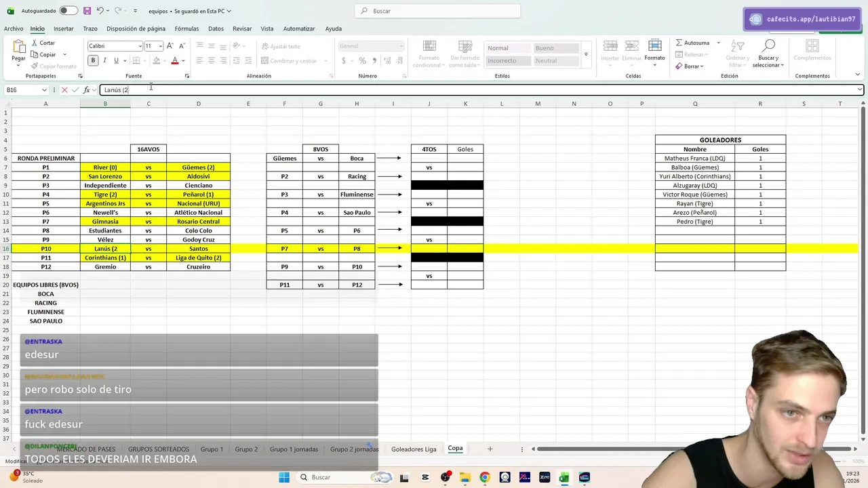This screenshot has width=868, height=488.
Task: Click the Buscar search box in title bar
Action: (x=437, y=11)
